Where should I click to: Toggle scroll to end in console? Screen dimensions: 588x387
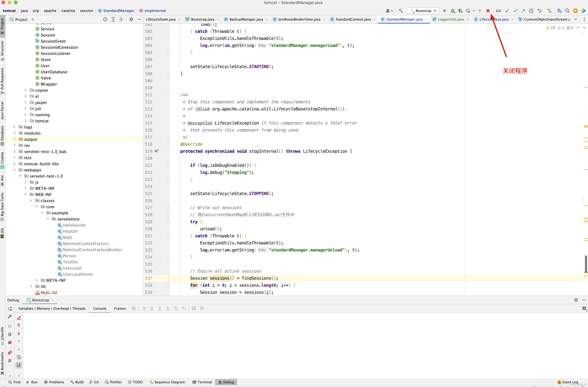point(19,365)
